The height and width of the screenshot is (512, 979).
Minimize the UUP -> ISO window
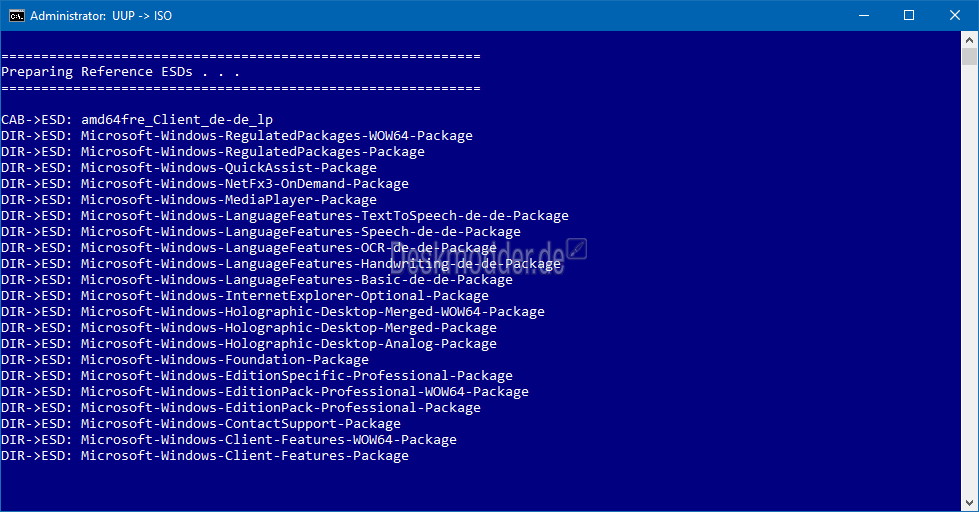click(x=864, y=16)
